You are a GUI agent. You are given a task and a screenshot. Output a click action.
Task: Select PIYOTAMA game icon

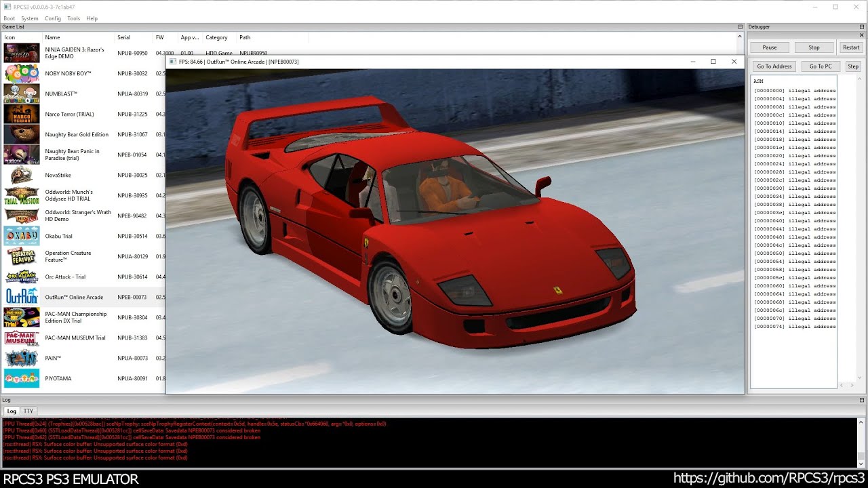[x=22, y=378]
